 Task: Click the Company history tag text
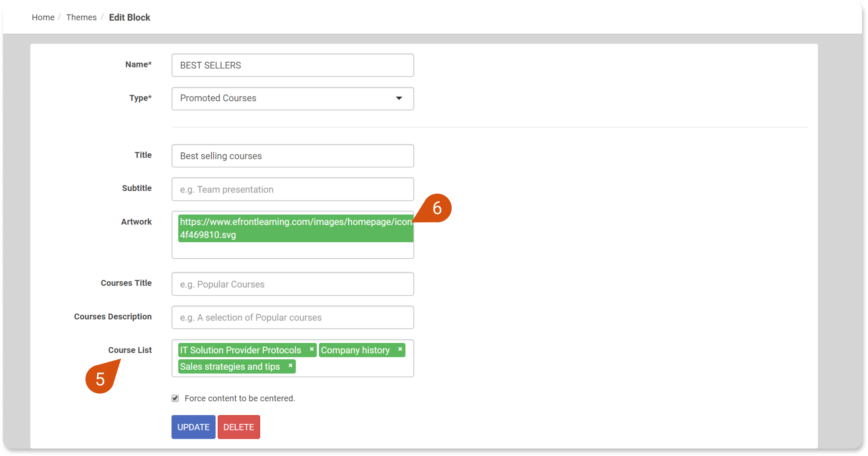(355, 350)
